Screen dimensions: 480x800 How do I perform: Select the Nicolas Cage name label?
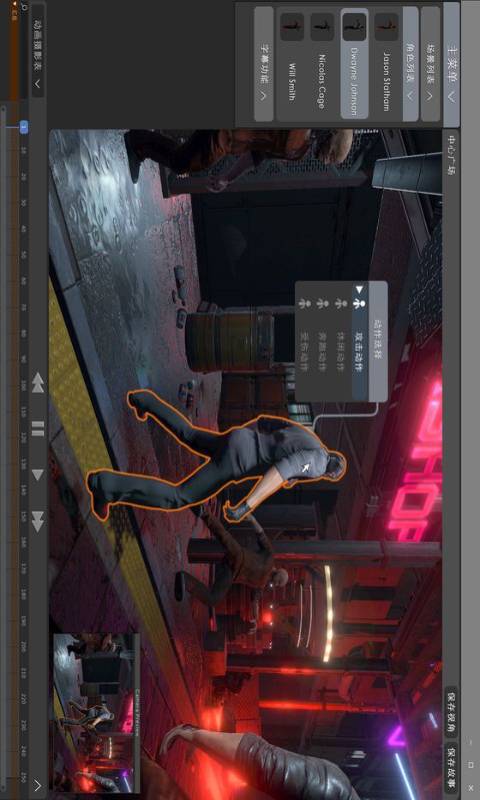[x=322, y=81]
